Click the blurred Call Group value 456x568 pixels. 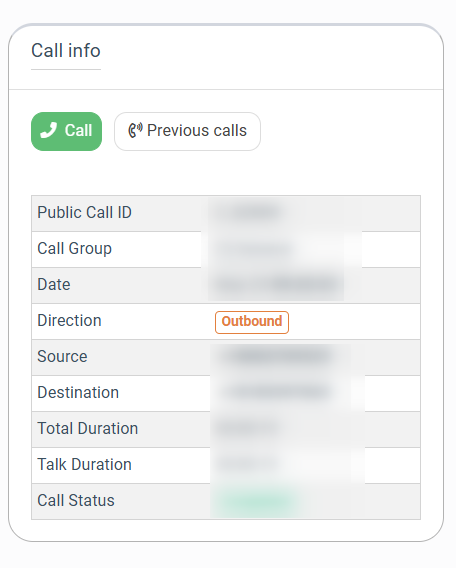coord(254,249)
